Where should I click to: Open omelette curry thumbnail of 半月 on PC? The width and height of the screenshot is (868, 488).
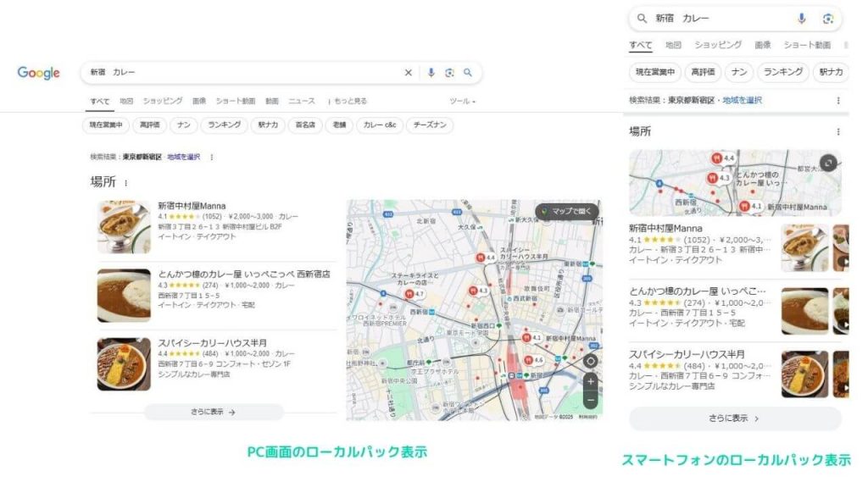point(124,364)
